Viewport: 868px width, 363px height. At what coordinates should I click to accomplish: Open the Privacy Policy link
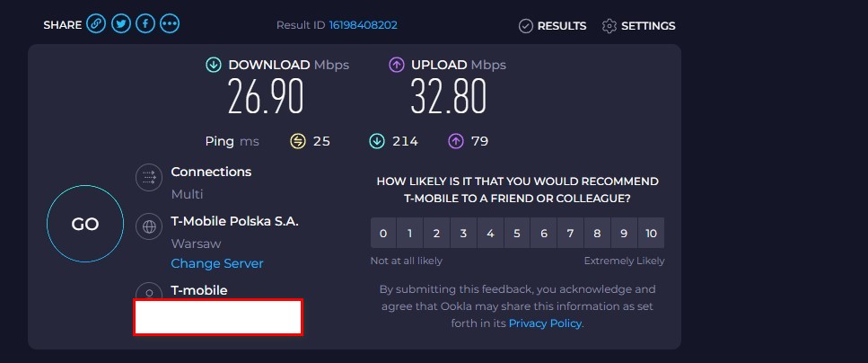pos(545,323)
